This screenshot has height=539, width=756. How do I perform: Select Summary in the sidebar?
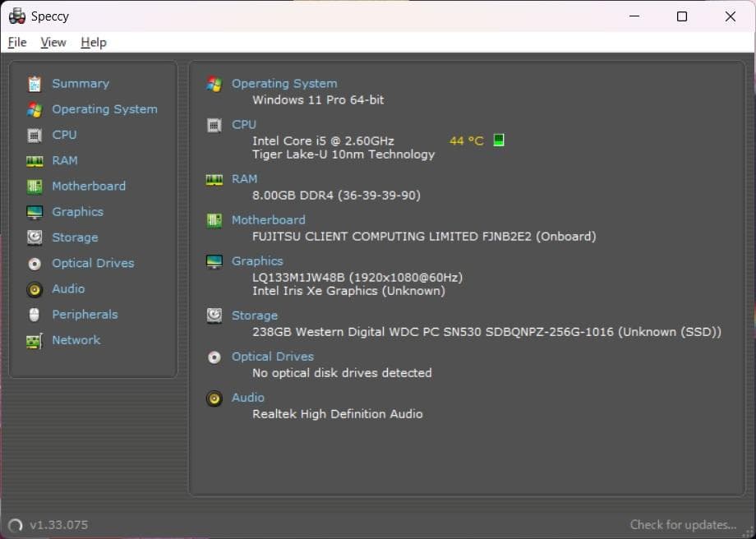point(81,84)
